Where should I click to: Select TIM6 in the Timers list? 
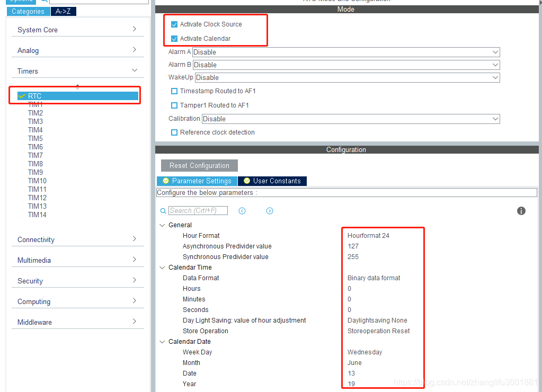click(x=35, y=147)
